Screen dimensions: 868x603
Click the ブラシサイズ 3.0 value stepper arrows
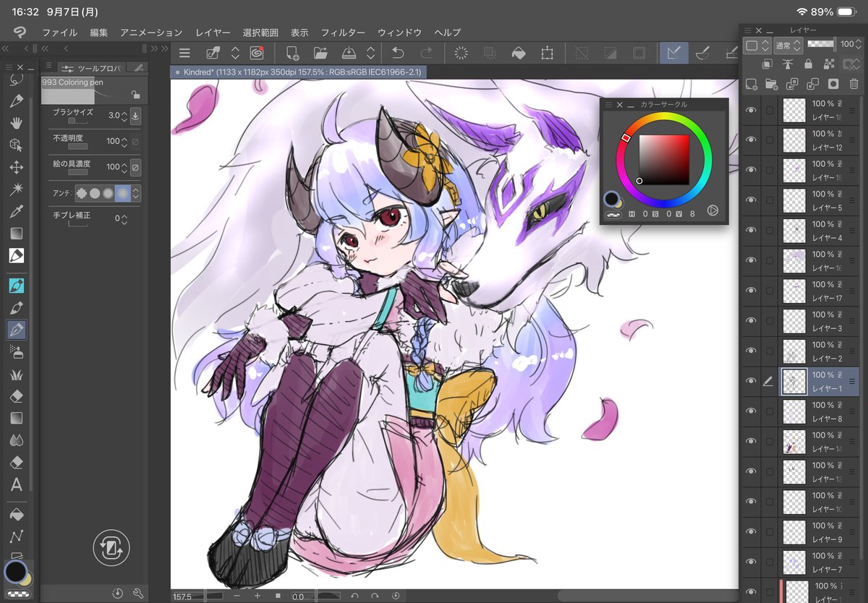124,116
